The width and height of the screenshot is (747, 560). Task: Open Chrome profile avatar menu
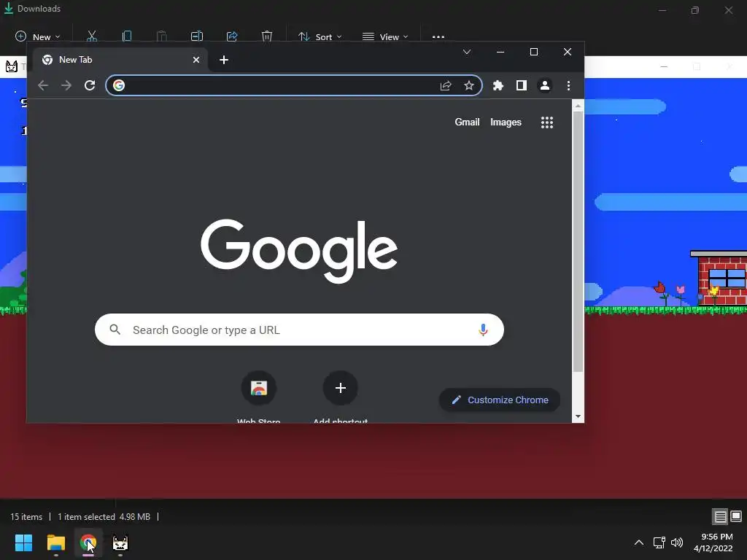tap(544, 86)
